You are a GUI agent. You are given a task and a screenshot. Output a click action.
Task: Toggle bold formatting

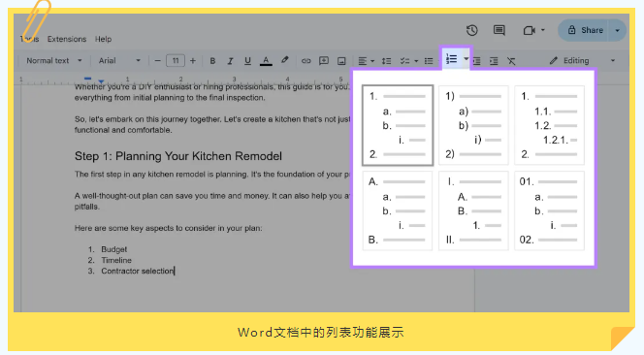(x=212, y=61)
